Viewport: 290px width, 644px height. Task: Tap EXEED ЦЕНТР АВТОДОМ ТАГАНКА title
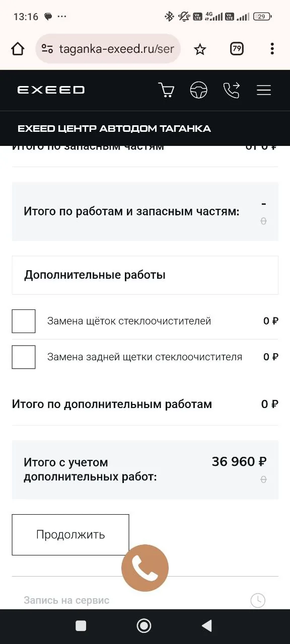pyautogui.click(x=114, y=129)
